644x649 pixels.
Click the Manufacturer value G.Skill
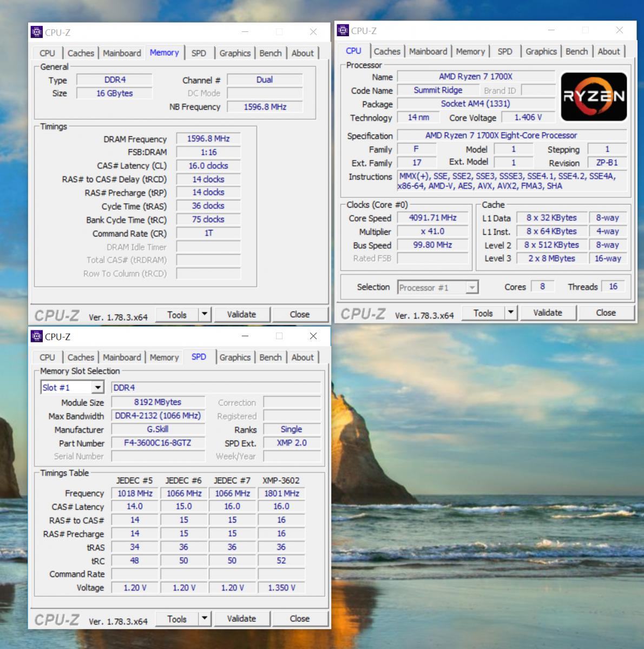click(x=158, y=429)
